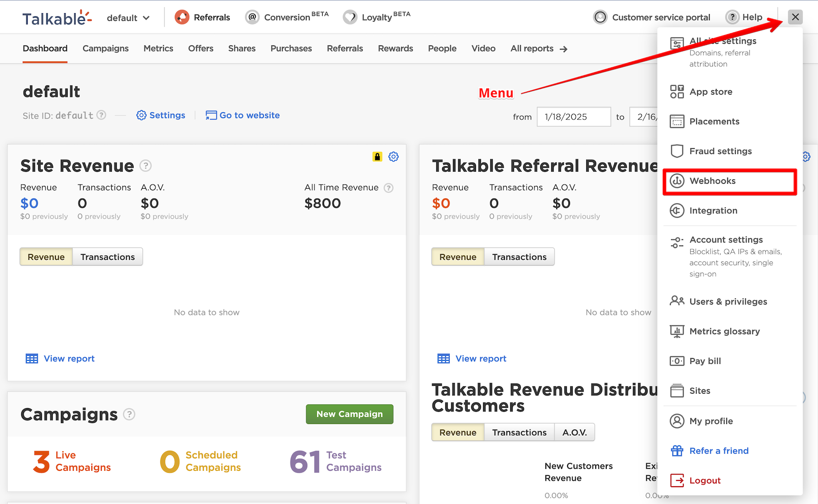Click Go to website link
The height and width of the screenshot is (504, 818).
tap(243, 115)
